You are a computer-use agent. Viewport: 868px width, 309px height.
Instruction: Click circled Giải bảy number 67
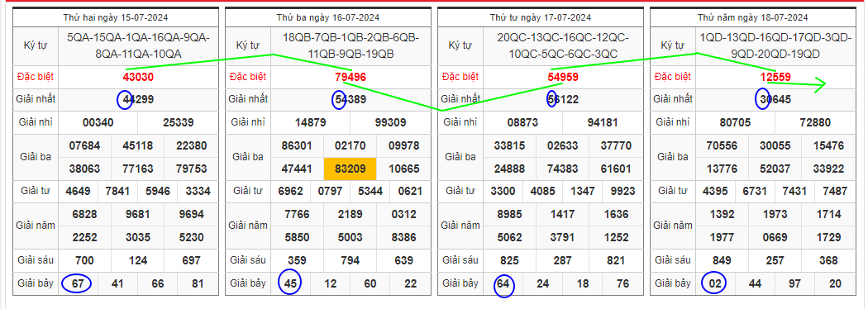(77, 283)
